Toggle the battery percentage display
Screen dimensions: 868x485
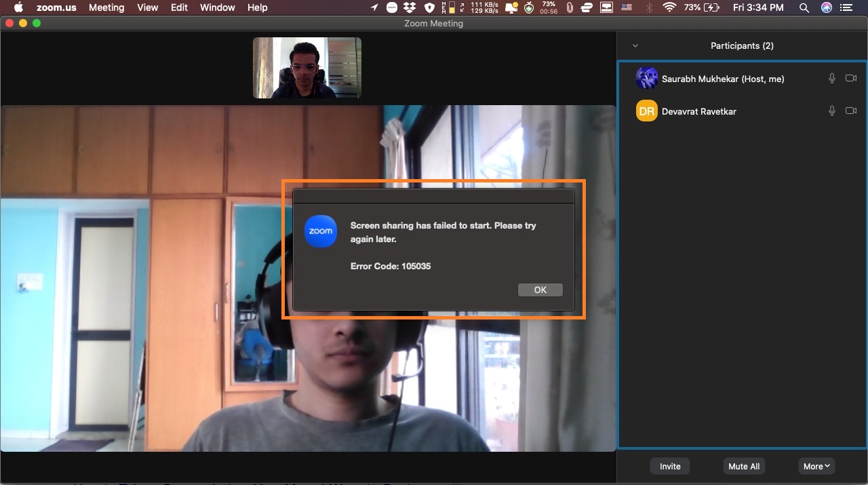[693, 7]
